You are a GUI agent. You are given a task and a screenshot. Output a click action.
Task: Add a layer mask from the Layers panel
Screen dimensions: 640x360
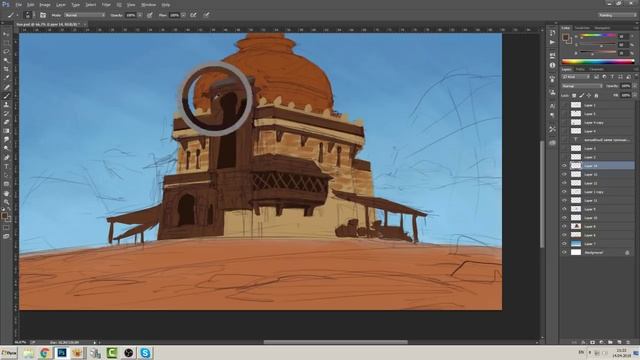pos(592,342)
